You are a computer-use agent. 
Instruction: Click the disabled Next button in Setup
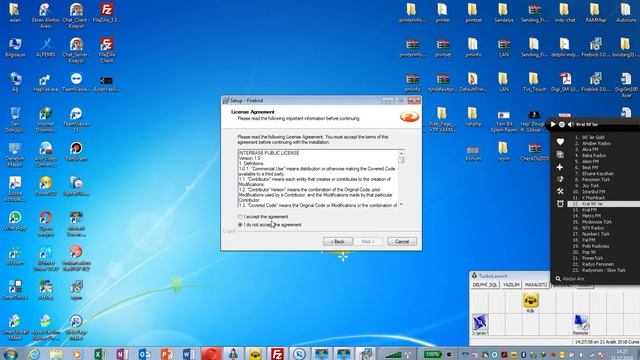368,242
